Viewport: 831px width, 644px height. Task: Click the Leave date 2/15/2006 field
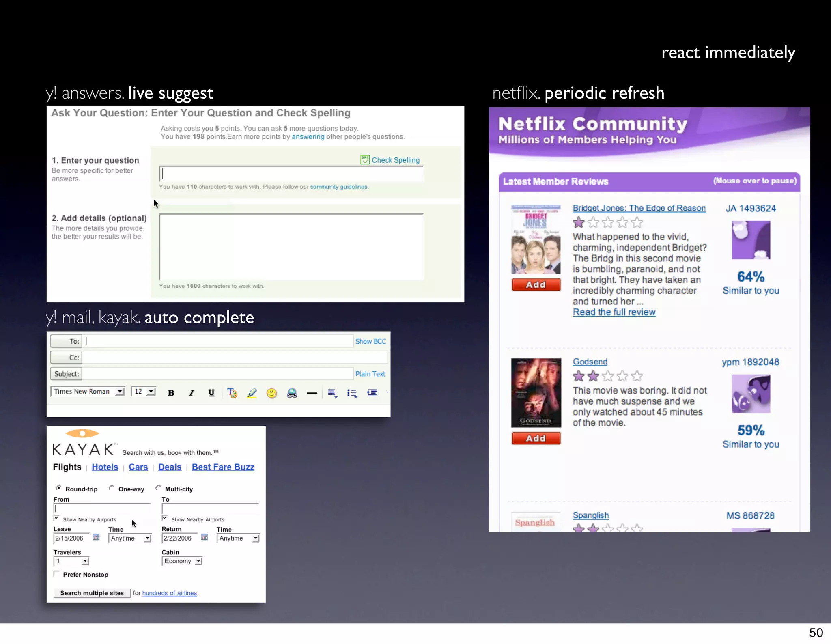pyautogui.click(x=71, y=538)
